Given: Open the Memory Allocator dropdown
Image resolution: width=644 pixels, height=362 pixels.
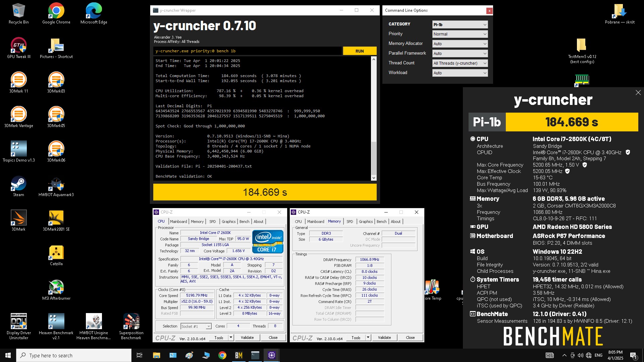Looking at the screenshot, I should pos(460,44).
